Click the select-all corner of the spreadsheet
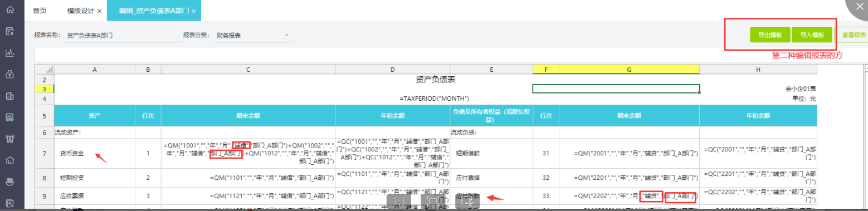Viewport: 868px width, 211px height. pos(44,69)
